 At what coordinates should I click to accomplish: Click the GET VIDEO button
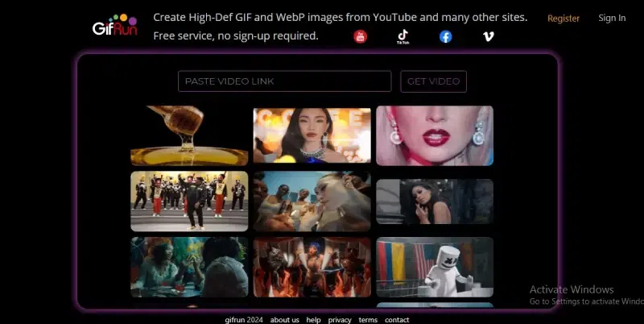pos(433,81)
